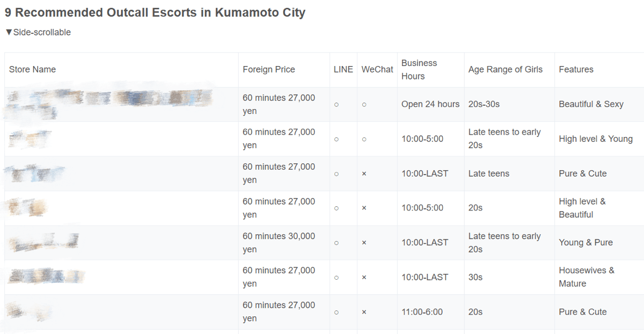Click the LINE circle in the Open 24 hours row
The image size is (644, 334).
336,105
